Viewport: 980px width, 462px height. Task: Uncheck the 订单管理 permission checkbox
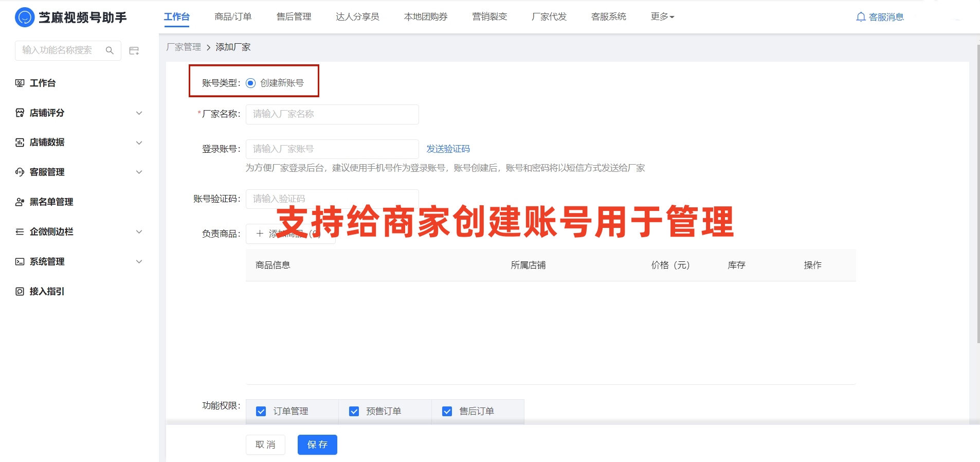(261, 411)
